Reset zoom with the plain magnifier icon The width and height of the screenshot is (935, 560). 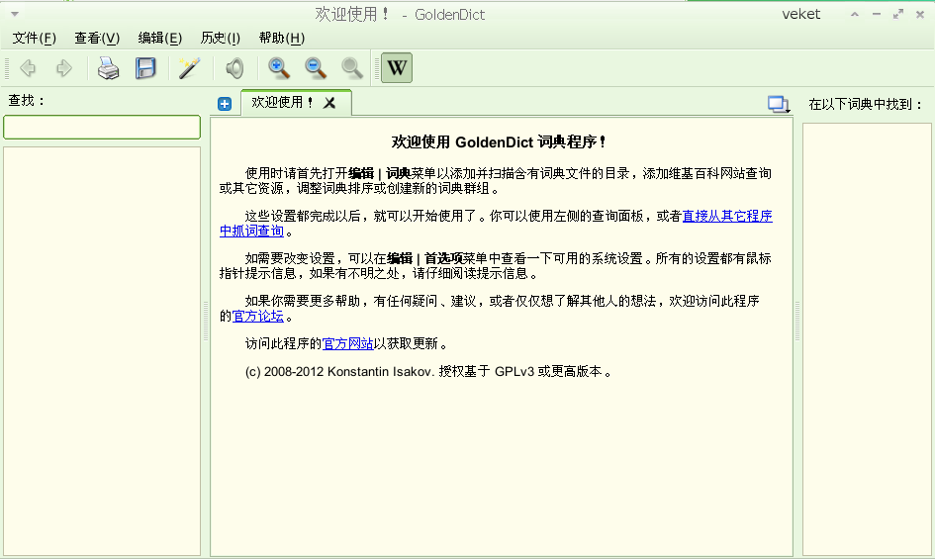(352, 68)
